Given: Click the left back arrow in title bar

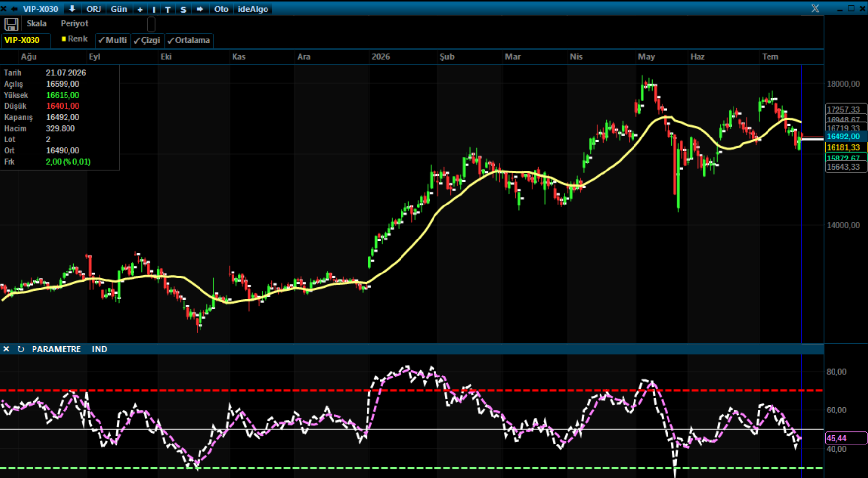Looking at the screenshot, I should click(x=14, y=9).
